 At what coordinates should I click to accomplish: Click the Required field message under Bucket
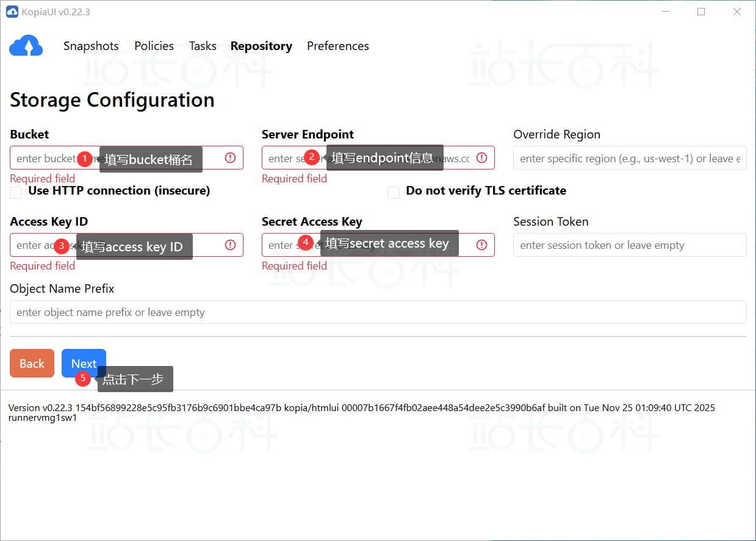point(43,179)
